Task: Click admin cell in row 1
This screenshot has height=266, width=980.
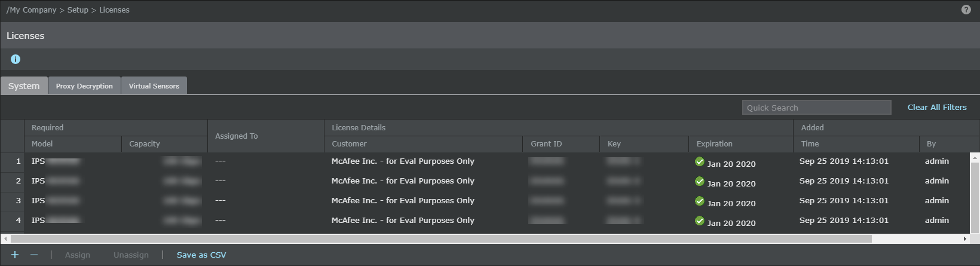Action: (x=936, y=161)
